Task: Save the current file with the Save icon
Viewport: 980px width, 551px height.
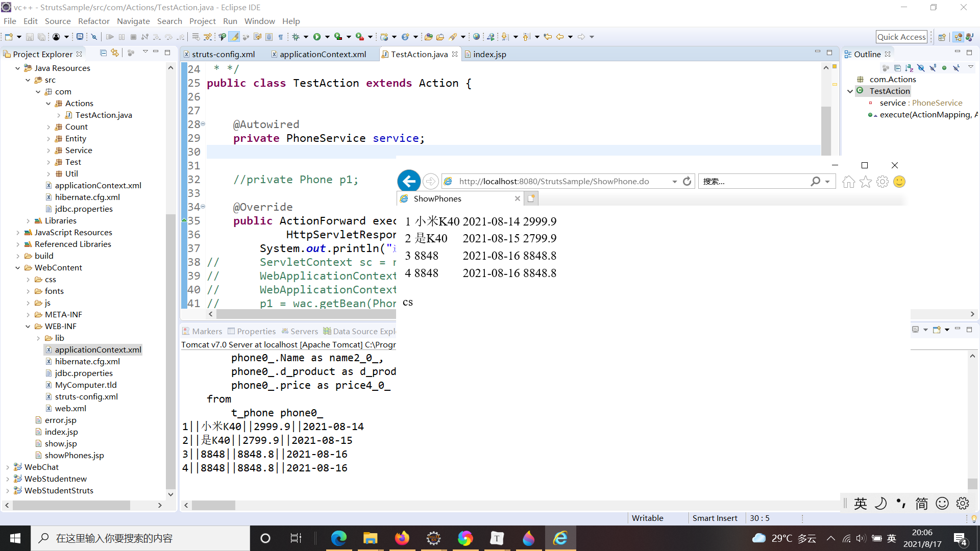Action: click(x=30, y=37)
